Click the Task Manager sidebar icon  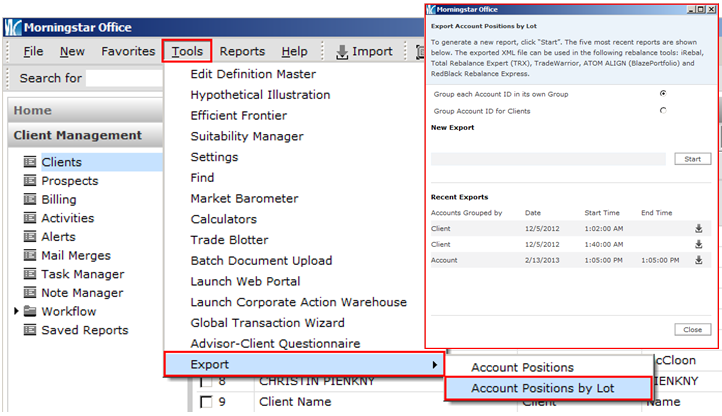[29, 274]
